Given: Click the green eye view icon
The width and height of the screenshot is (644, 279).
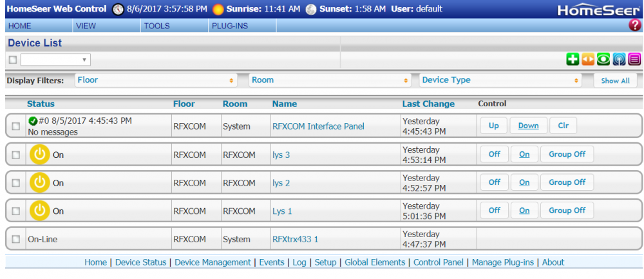Looking at the screenshot, I should tap(603, 59).
